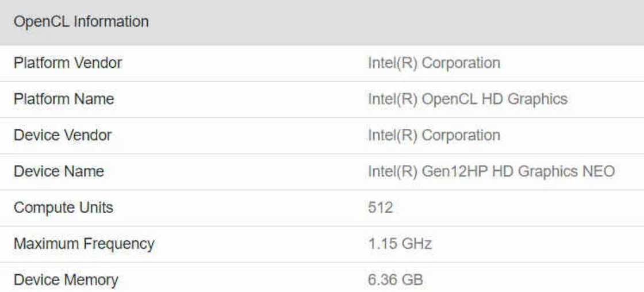Select the Device Name label
The image size is (644, 292).
point(59,171)
